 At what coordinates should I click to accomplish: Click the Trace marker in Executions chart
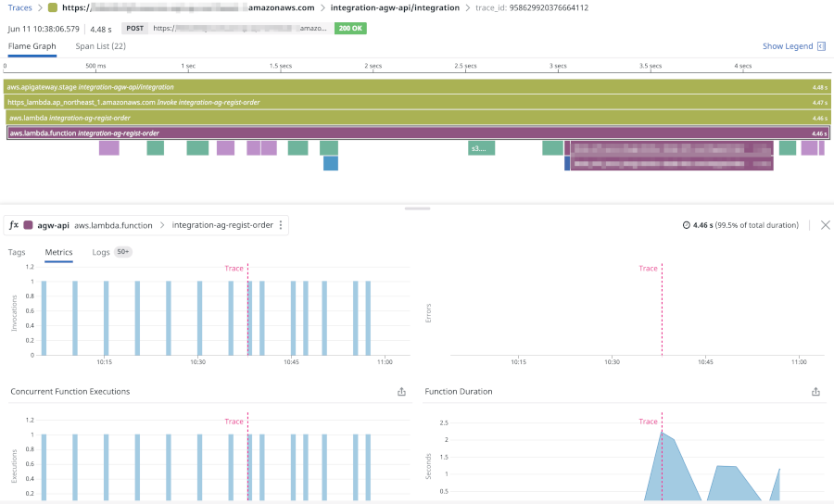tap(234, 422)
